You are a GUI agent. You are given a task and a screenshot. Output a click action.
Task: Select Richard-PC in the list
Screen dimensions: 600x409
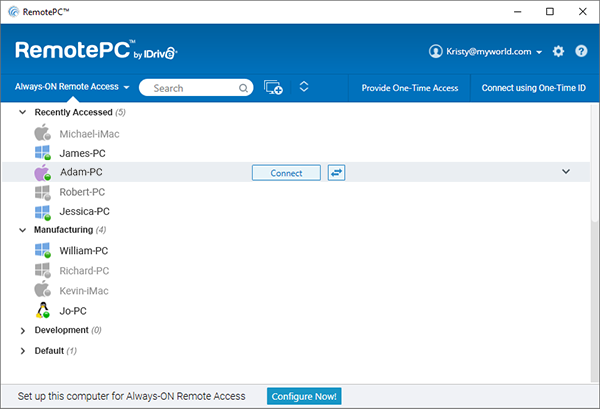(x=84, y=271)
